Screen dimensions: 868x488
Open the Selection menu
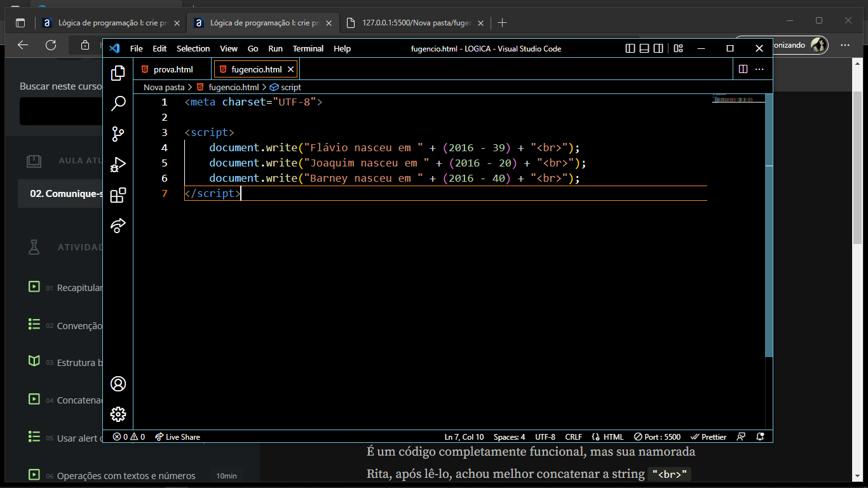[x=193, y=48]
